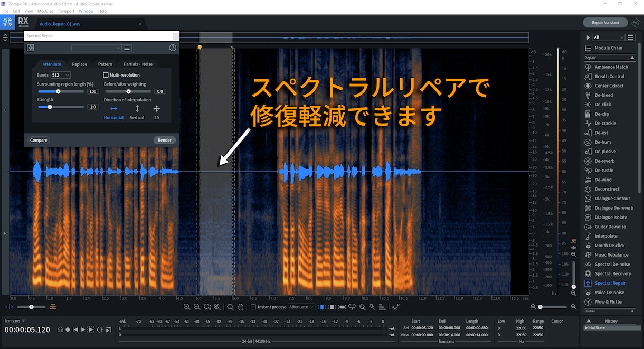Viewport: 644px width, 349px height.
Task: Set interpolation direction to 2D
Action: tap(157, 112)
